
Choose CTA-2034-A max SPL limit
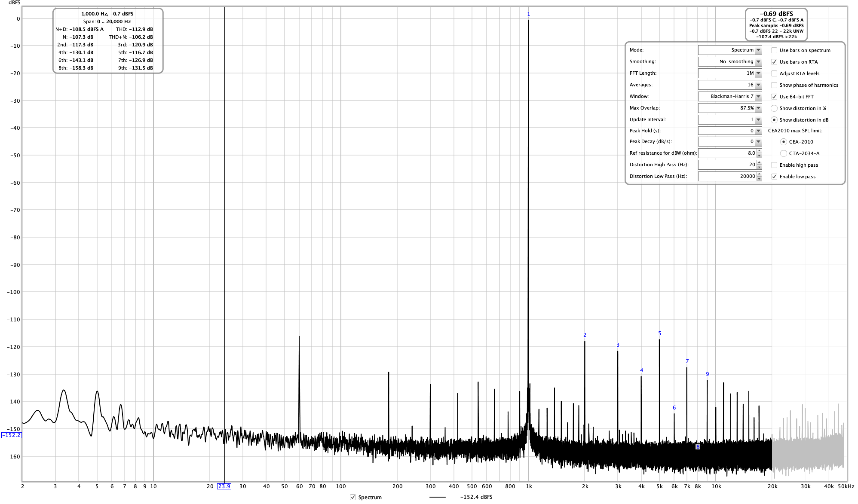click(784, 153)
